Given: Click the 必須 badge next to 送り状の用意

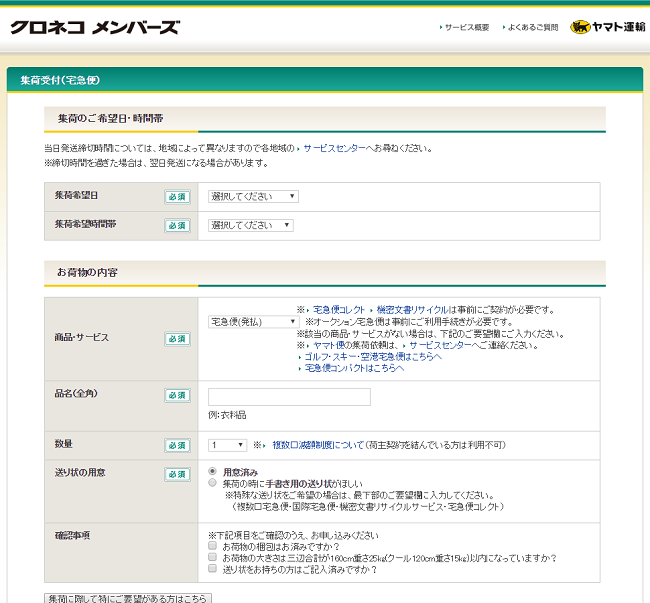Looking at the screenshot, I should (x=177, y=475).
